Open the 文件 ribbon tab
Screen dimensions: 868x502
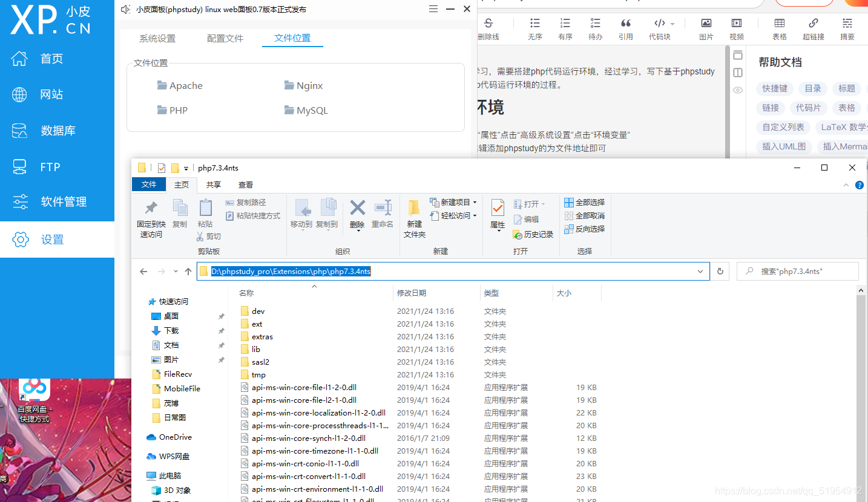(149, 184)
